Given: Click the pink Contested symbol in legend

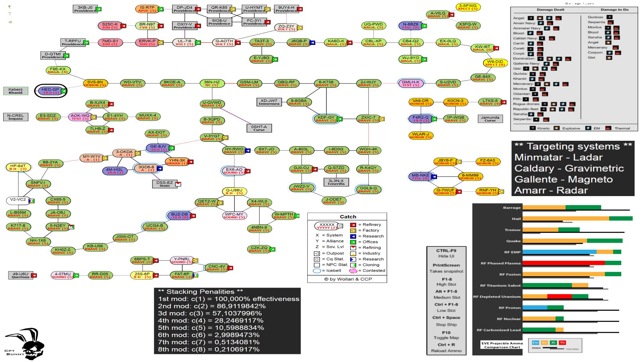Looking at the screenshot, I should pos(353,271).
